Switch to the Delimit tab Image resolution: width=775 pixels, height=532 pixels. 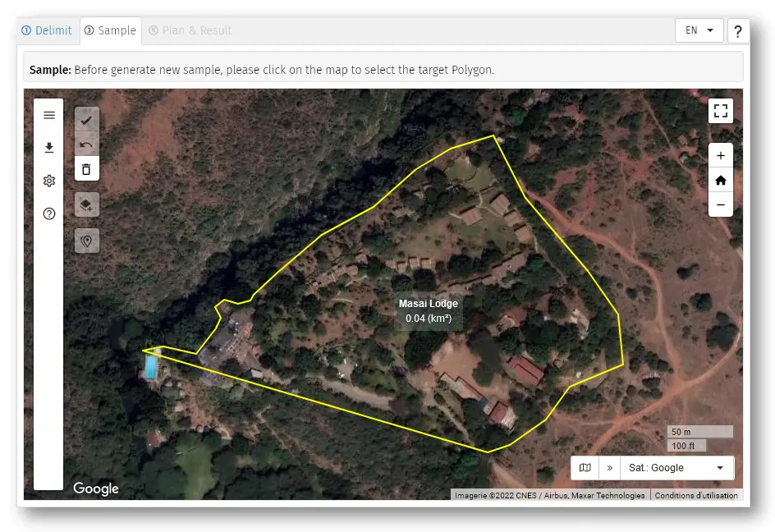47,30
